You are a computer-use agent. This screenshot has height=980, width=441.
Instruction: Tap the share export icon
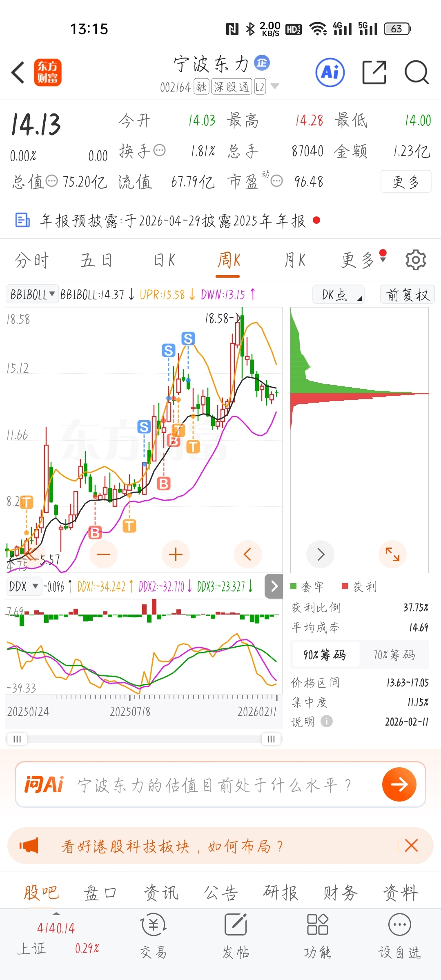374,72
